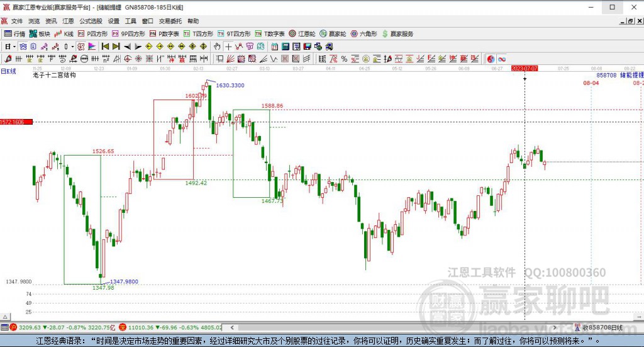The image size is (644, 347).
Task: Open the 公式选股 menu
Action: click(x=91, y=21)
